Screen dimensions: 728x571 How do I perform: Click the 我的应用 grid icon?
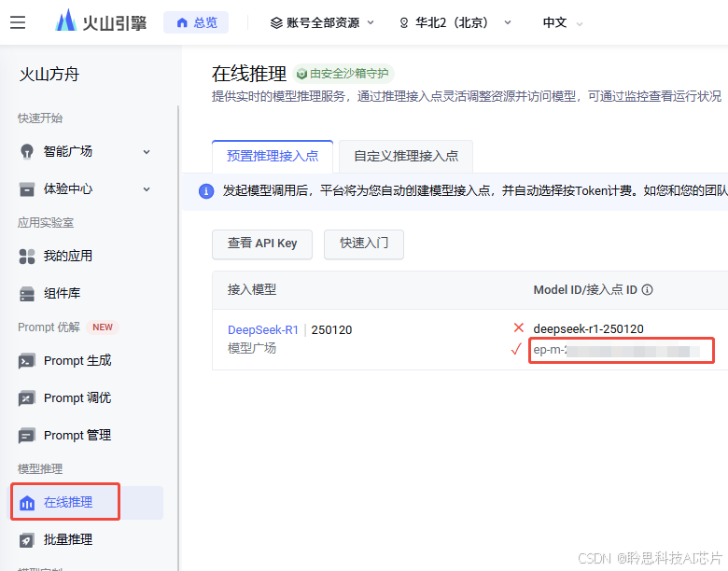(27, 257)
